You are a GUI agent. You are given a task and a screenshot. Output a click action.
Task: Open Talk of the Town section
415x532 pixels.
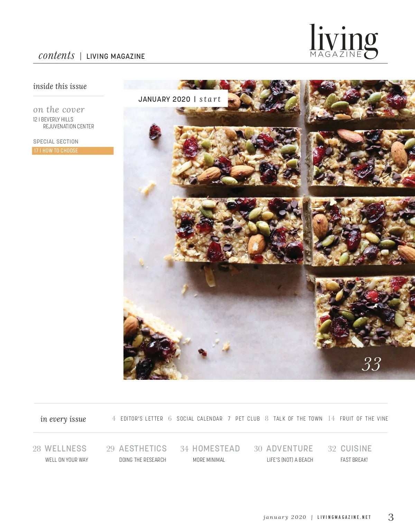[x=294, y=419]
